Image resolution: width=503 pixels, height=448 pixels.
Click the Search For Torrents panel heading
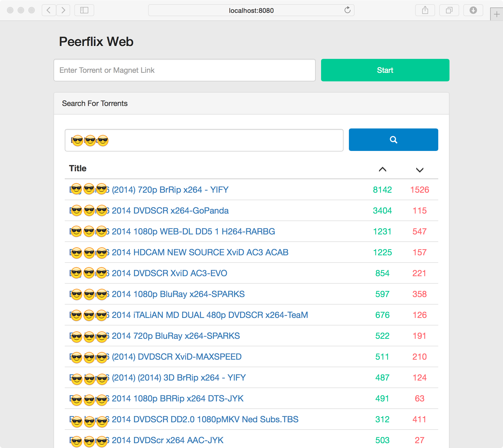[95, 104]
